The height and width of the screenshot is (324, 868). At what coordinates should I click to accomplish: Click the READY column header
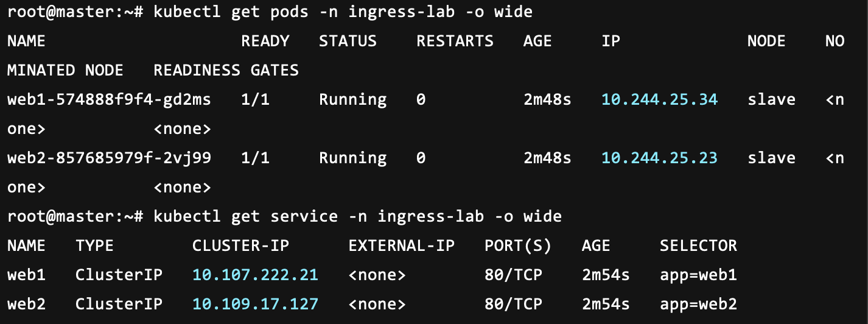pos(265,41)
